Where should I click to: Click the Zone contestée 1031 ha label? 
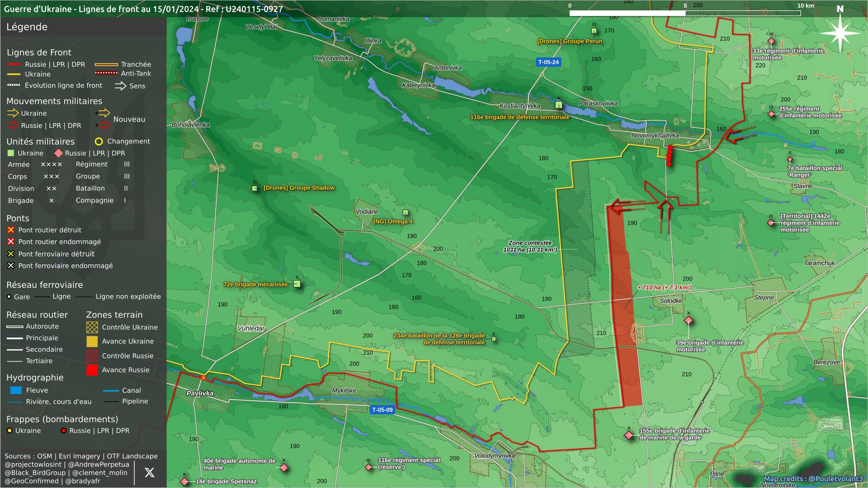pos(530,246)
